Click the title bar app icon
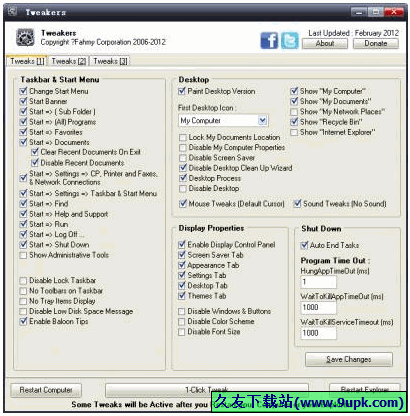This screenshot has width=410, height=416. click(x=13, y=12)
